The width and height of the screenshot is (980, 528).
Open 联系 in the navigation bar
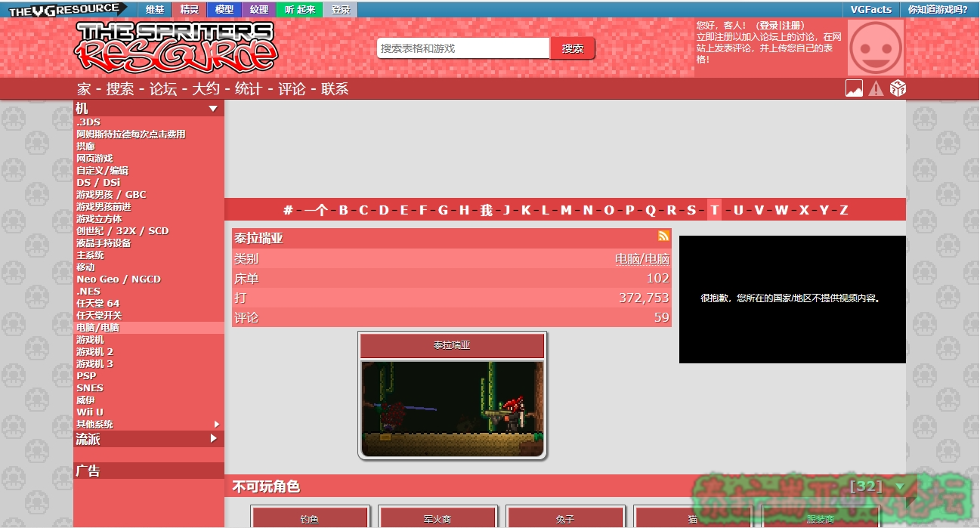click(335, 88)
